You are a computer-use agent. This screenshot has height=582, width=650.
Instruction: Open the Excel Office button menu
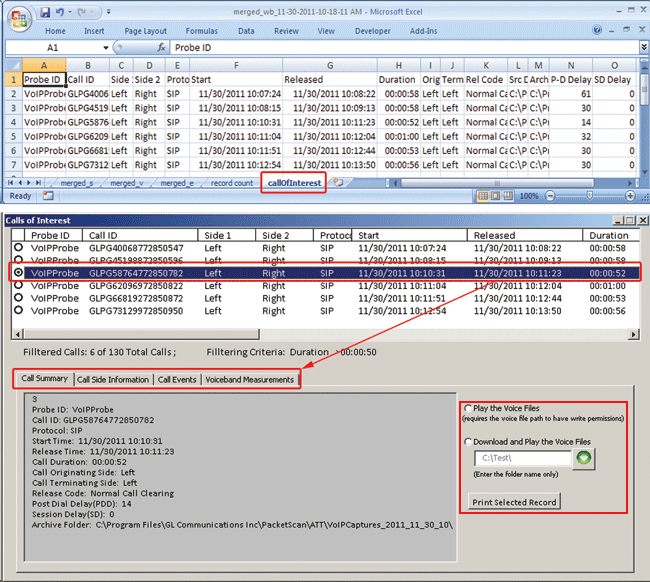[x=20, y=18]
